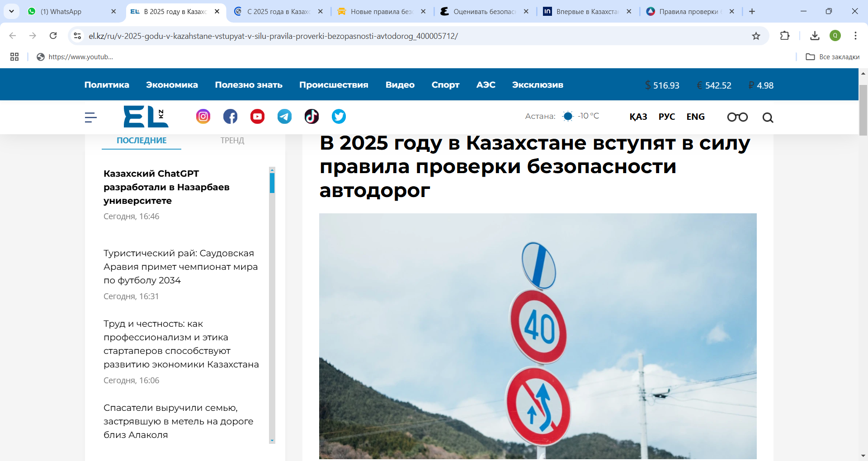Open the Экономика section
Image resolution: width=868 pixels, height=461 pixels.
click(172, 85)
